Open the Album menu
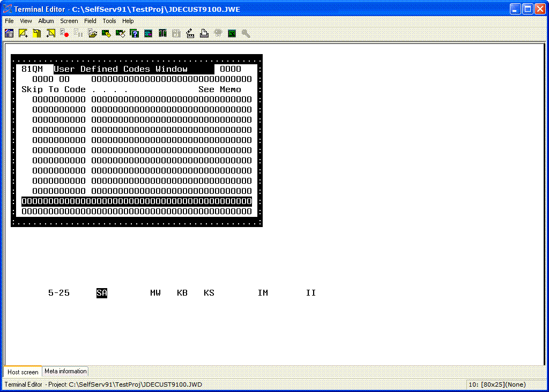Image resolution: width=549 pixels, height=392 pixels. tap(46, 21)
